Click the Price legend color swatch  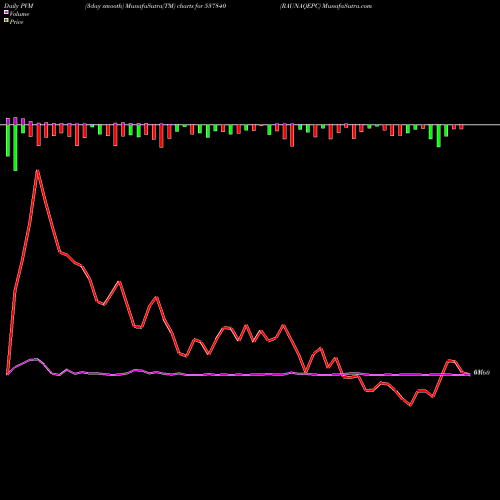[6, 20]
